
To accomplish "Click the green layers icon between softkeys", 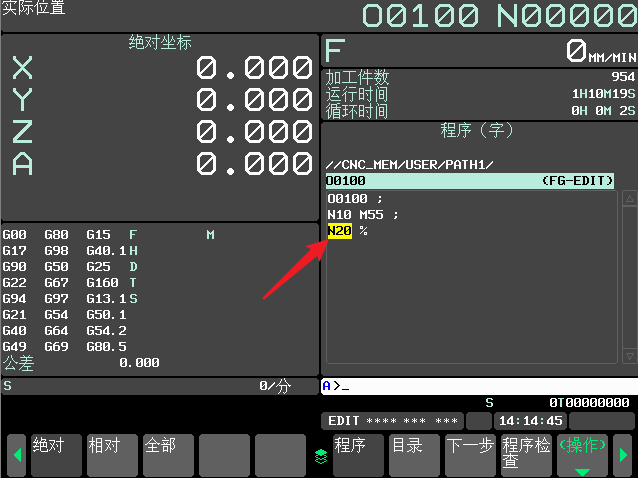I will 321,456.
